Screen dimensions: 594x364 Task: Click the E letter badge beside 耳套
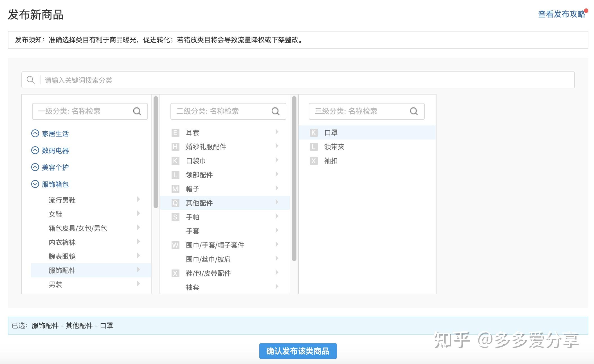click(175, 132)
